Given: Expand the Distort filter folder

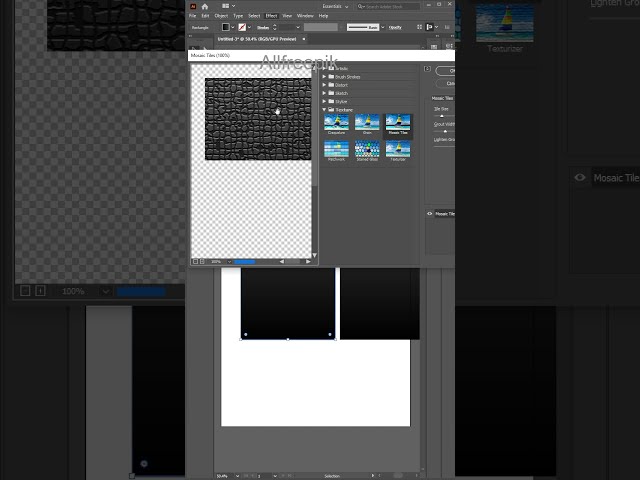Looking at the screenshot, I should tap(324, 85).
